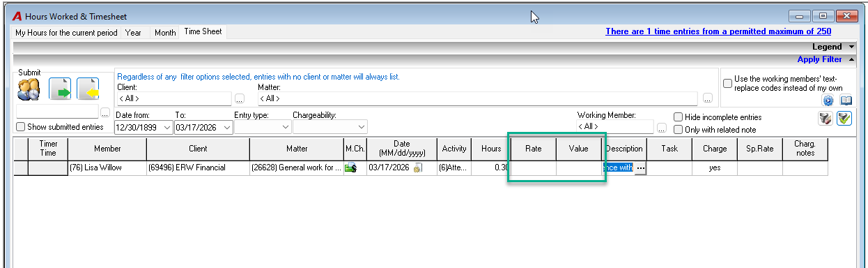The height and width of the screenshot is (268, 868).
Task: Click the highlighted Description text cell
Action: click(x=619, y=167)
